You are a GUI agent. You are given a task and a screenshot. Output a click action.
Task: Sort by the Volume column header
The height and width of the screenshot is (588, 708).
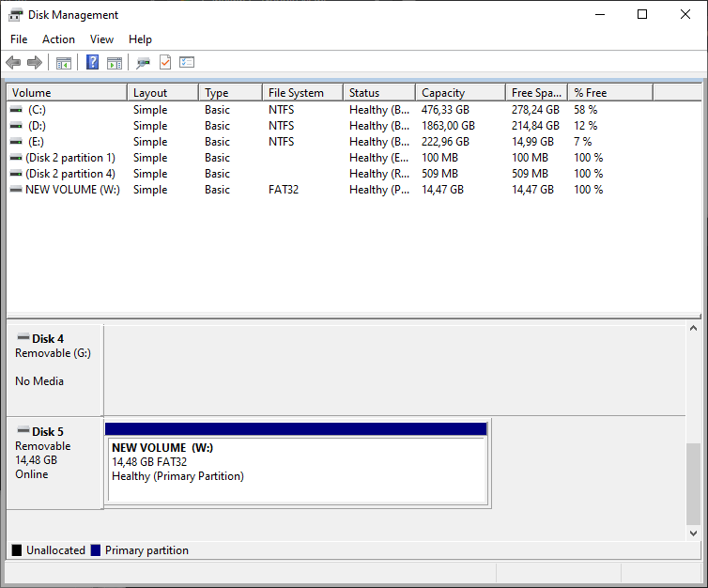[67, 93]
